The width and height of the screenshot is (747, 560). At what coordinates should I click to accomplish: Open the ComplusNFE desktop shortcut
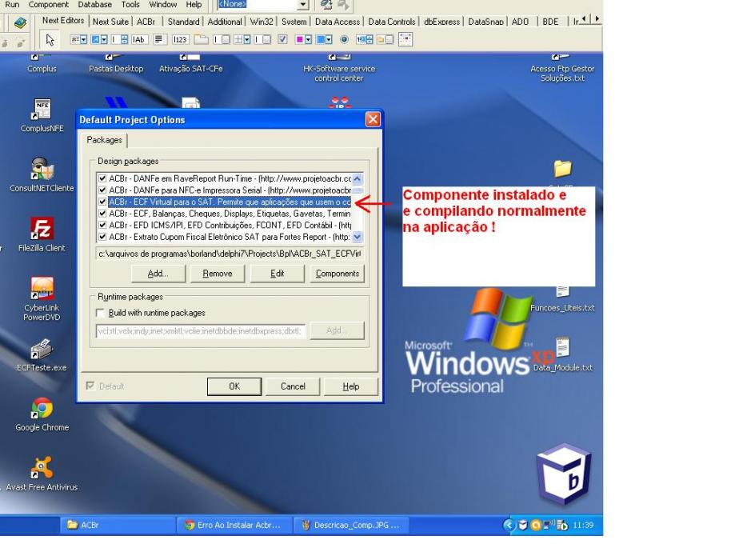point(42,109)
